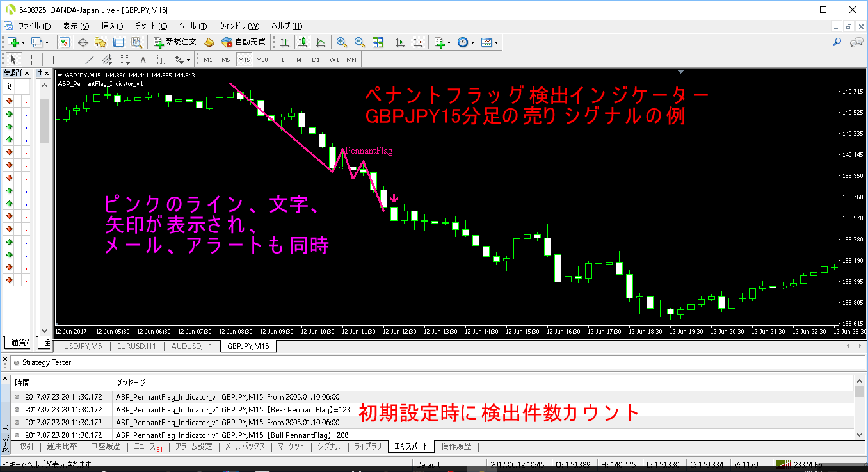The height and width of the screenshot is (472, 868).
Task: Click the GBPJPY,M15 triangle in chart corner
Action: [x=60, y=76]
